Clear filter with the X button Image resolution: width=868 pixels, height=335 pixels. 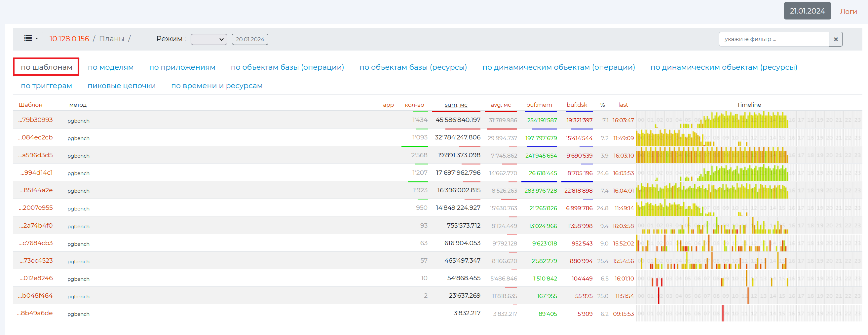tap(835, 39)
